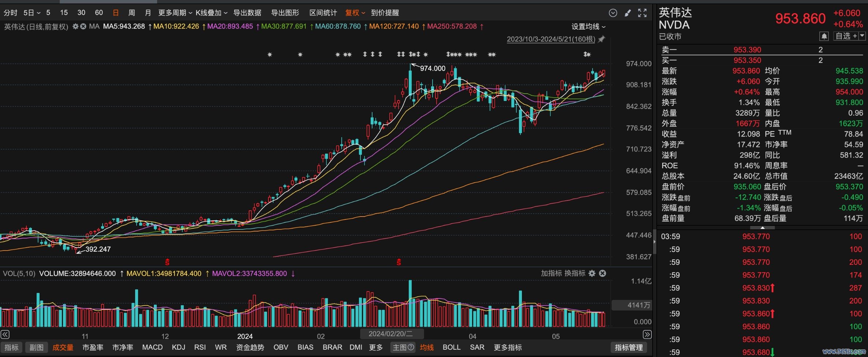Jump chart right with double-arrow icon
868x357 pixels.
click(647, 334)
